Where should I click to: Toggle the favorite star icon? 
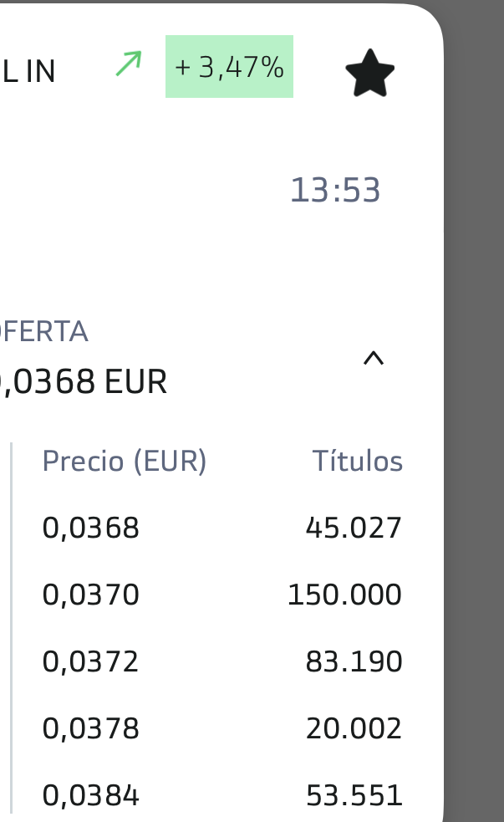369,73
